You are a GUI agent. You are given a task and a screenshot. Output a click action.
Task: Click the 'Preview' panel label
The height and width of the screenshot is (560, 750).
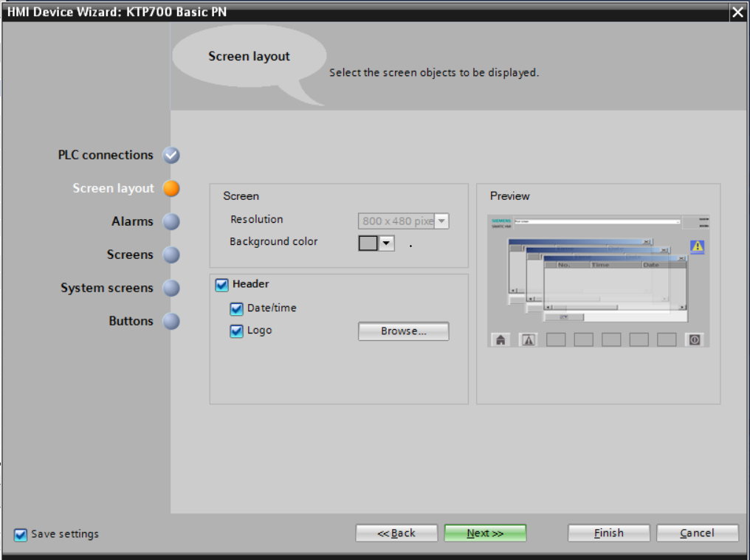(x=510, y=196)
